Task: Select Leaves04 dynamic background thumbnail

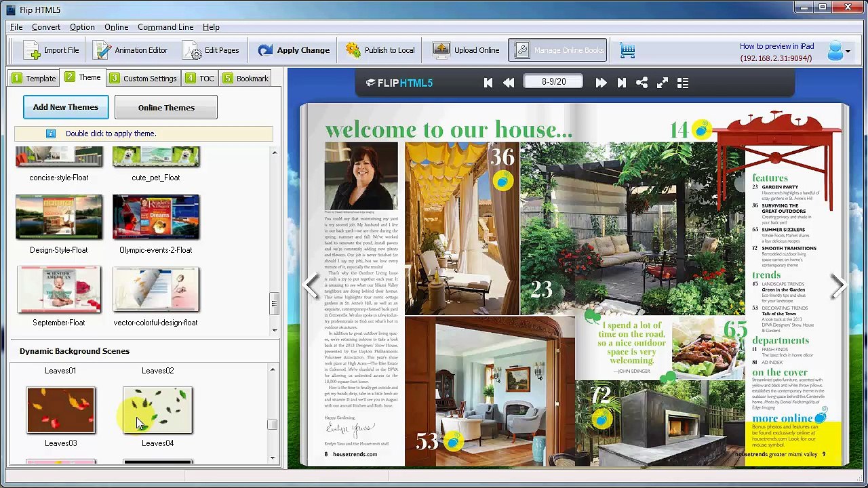Action: pos(158,409)
